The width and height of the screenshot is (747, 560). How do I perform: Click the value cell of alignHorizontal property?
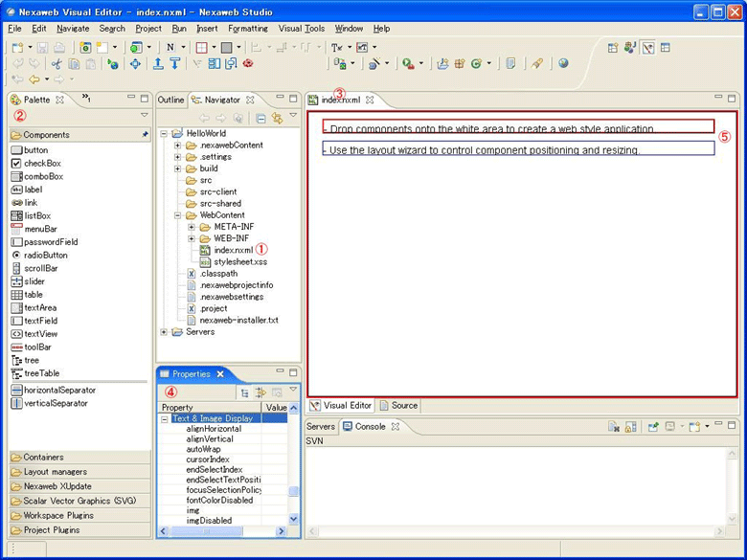(275, 429)
